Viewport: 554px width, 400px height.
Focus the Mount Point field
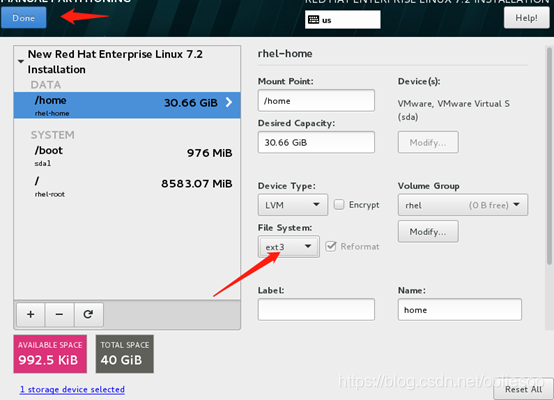316,101
